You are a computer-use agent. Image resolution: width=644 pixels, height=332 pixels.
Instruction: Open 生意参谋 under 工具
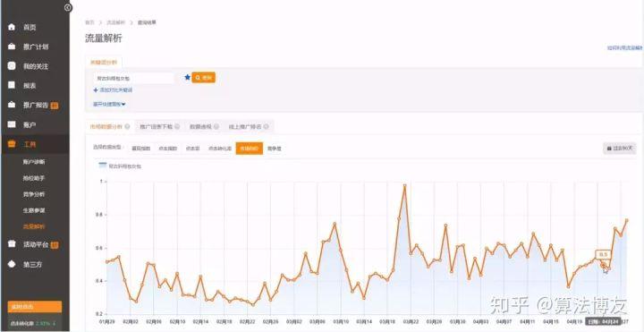coord(34,210)
